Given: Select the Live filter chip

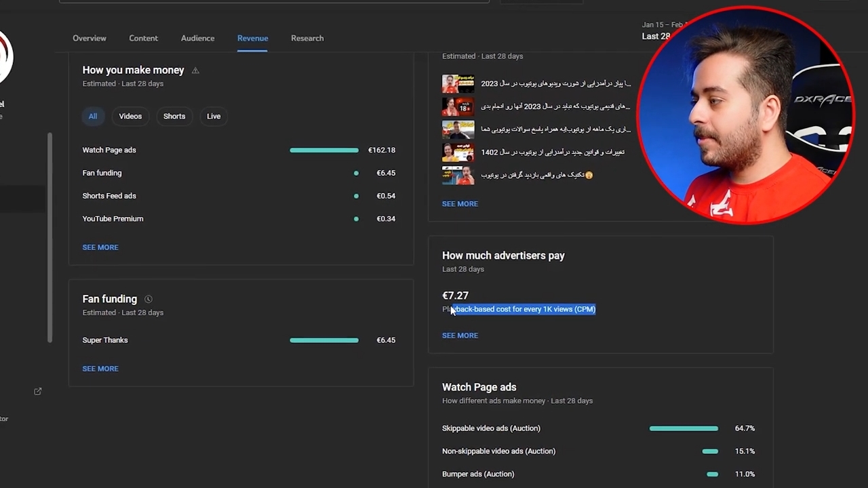Looking at the screenshot, I should (x=214, y=116).
